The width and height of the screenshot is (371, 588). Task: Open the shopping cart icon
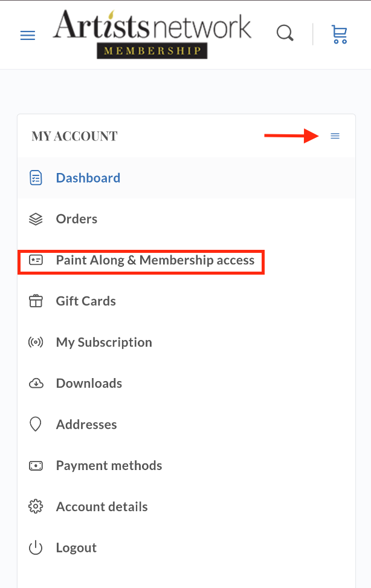[x=340, y=34]
